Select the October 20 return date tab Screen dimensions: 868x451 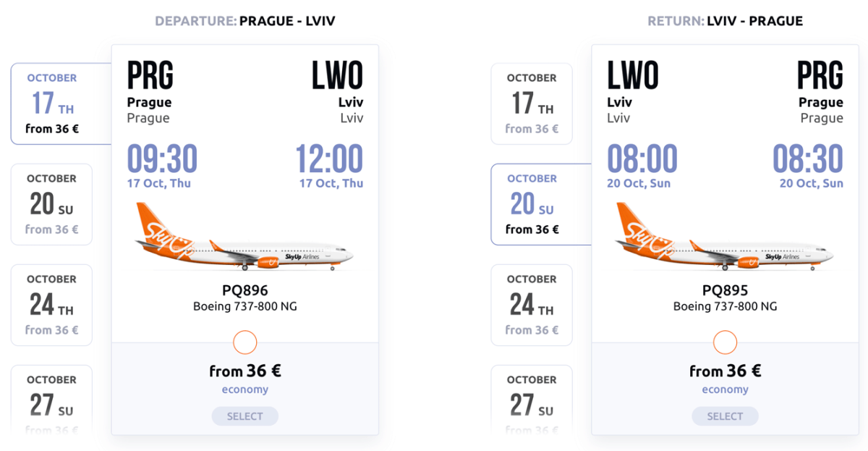(532, 204)
